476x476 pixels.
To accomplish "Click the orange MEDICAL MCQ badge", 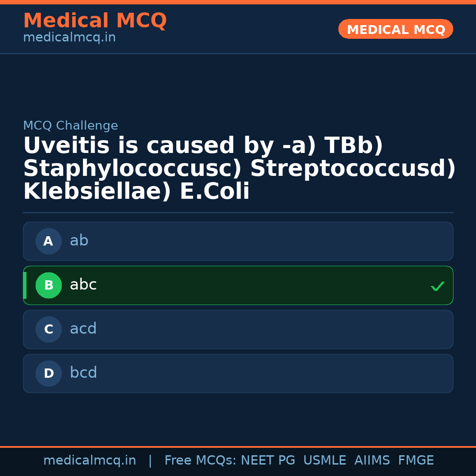I will point(395,29).
